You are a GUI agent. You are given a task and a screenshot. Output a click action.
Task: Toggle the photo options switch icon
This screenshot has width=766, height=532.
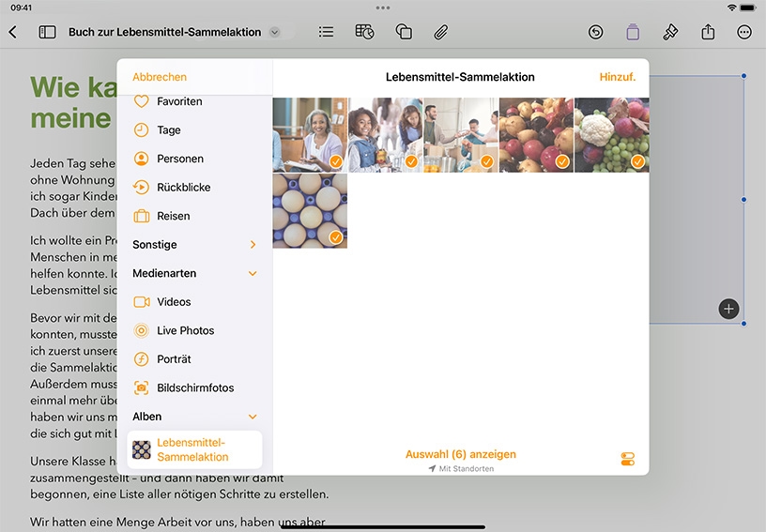(x=628, y=459)
